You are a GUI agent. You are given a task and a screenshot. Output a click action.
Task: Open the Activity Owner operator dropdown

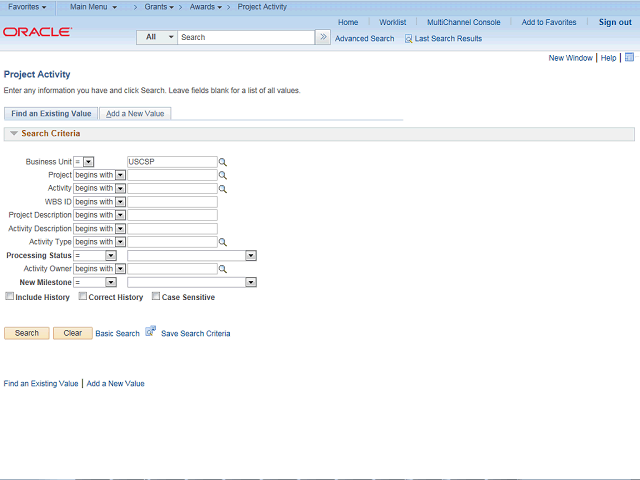click(x=99, y=269)
